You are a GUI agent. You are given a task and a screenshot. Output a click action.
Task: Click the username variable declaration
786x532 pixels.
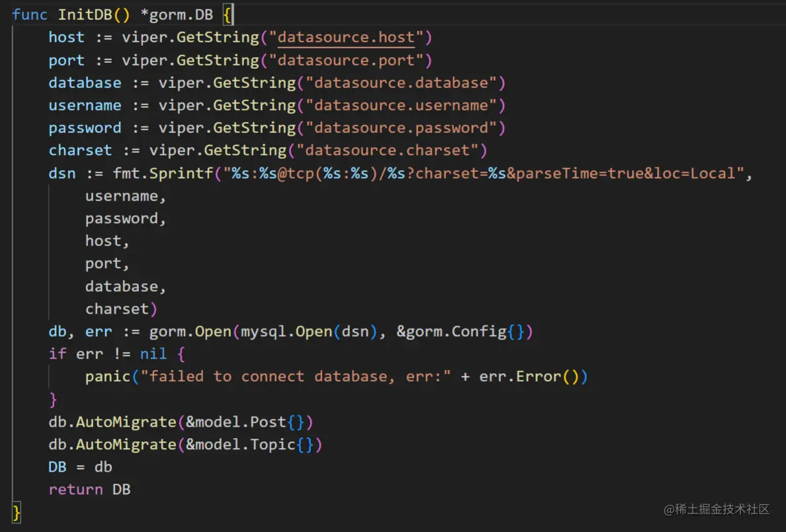click(x=85, y=105)
